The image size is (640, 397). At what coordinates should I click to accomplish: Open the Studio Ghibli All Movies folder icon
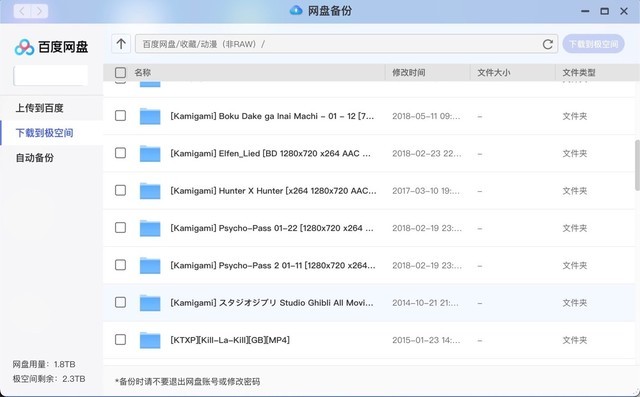pyautogui.click(x=150, y=303)
